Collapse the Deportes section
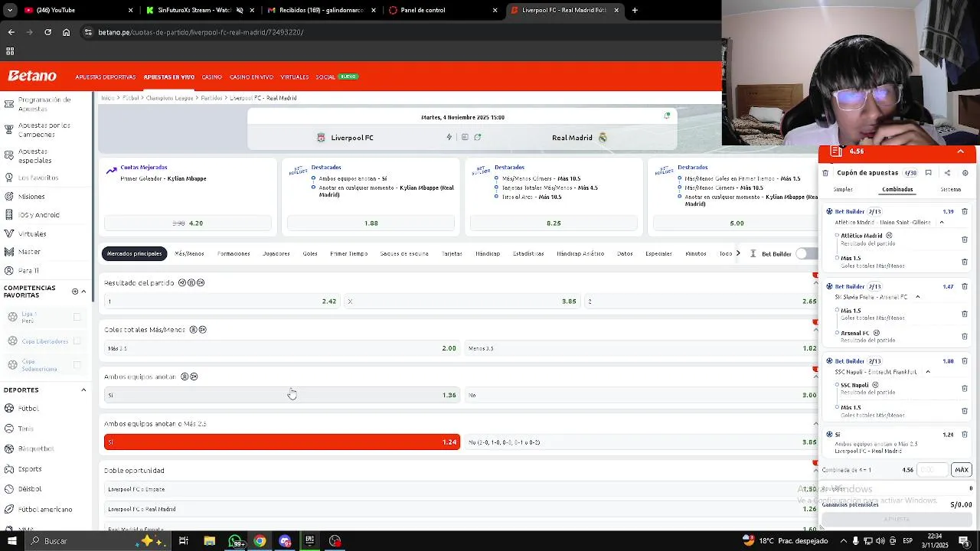The height and width of the screenshot is (551, 980). coord(83,390)
